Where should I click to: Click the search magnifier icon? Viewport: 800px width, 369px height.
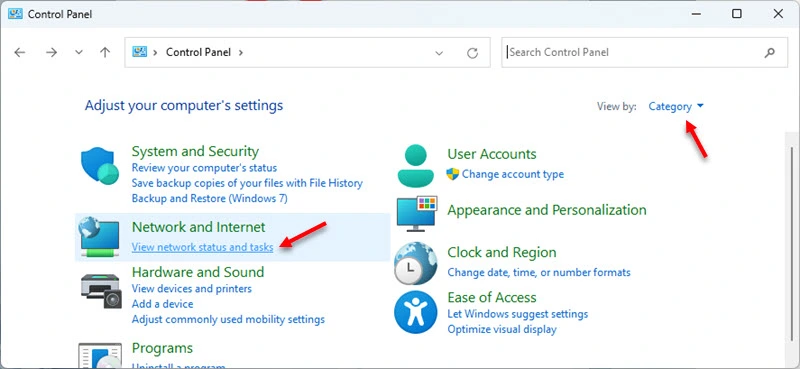pyautogui.click(x=769, y=52)
